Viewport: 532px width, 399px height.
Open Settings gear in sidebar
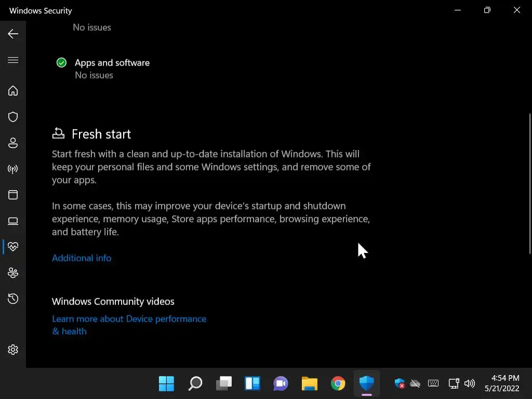tap(13, 350)
